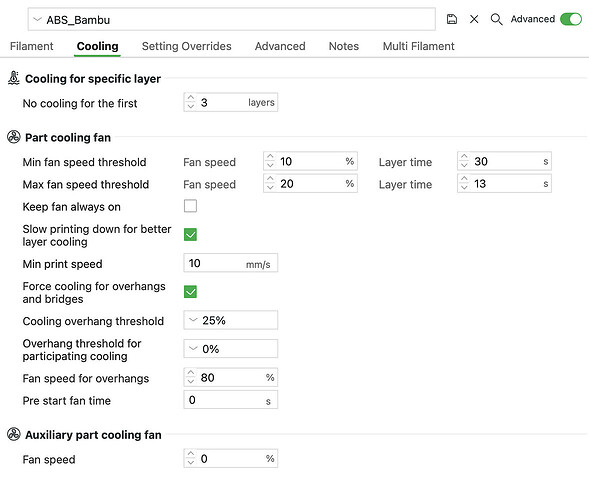
Task: Switch to the Filament tab
Action: coord(32,46)
